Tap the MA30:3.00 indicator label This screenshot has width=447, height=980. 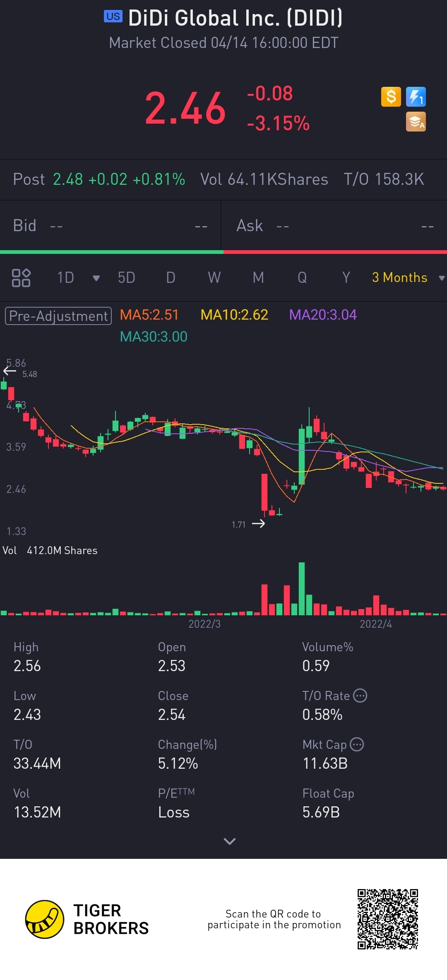[x=154, y=337]
